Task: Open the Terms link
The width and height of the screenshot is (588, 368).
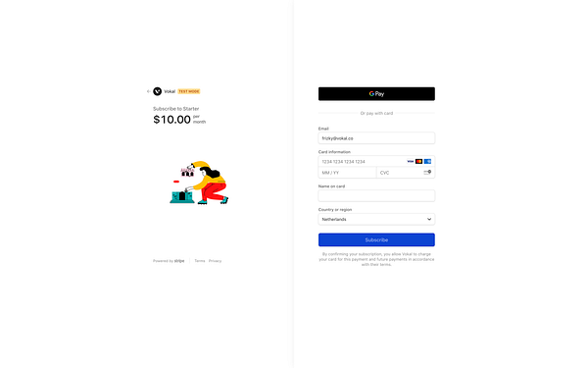Action: (x=200, y=261)
